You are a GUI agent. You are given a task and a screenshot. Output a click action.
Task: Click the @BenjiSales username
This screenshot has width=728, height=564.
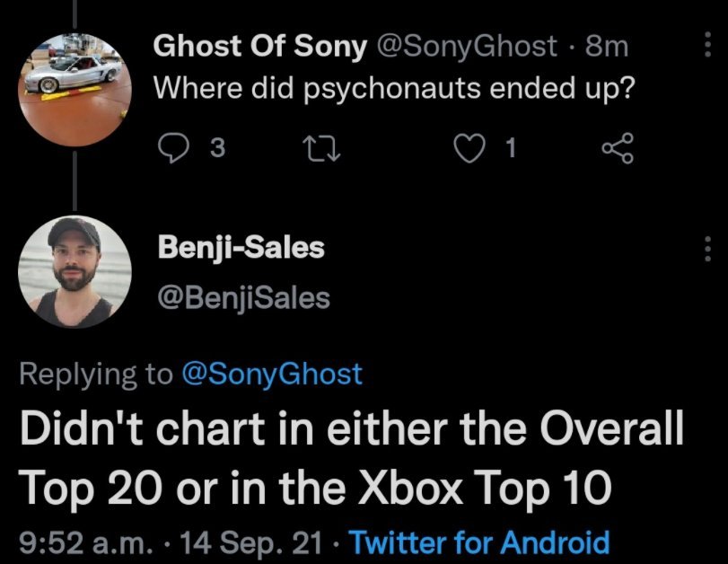244,297
